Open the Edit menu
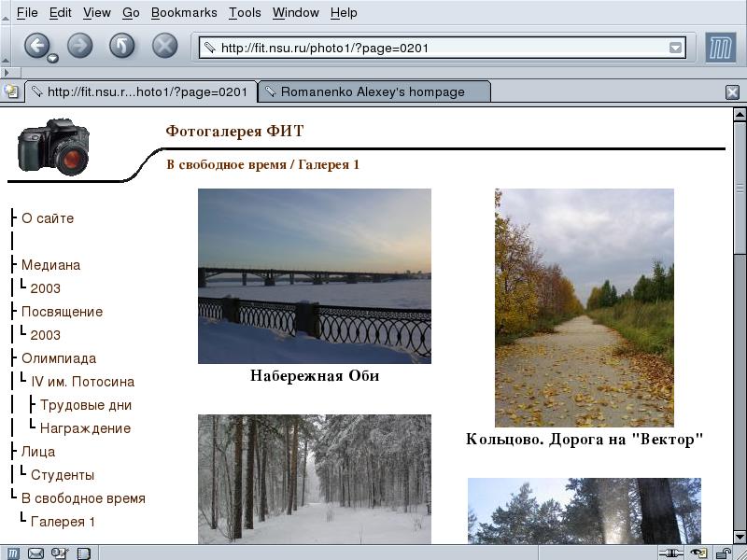747x560 pixels. (61, 13)
